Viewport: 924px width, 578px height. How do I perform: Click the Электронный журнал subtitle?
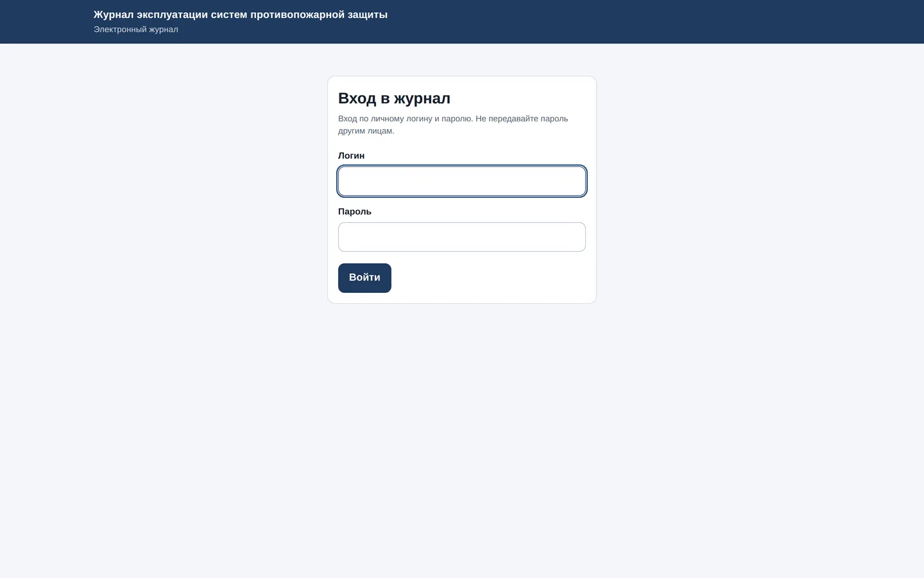[136, 30]
